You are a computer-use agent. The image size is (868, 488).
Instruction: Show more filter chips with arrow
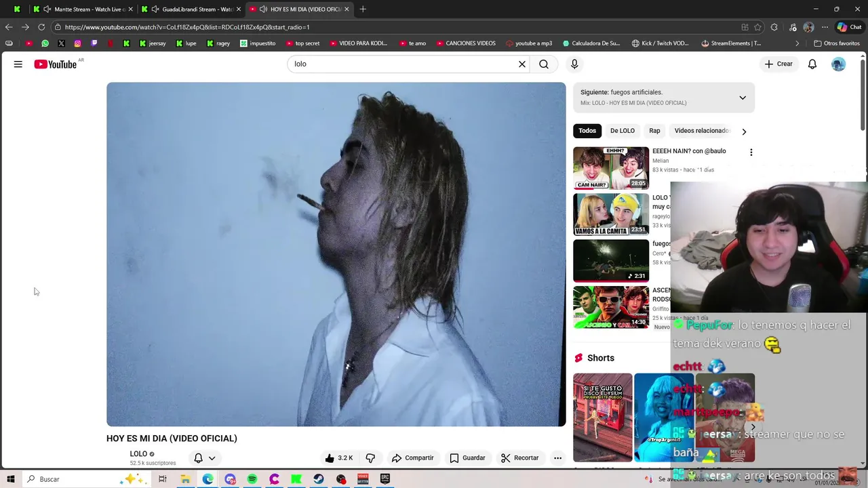[744, 131]
